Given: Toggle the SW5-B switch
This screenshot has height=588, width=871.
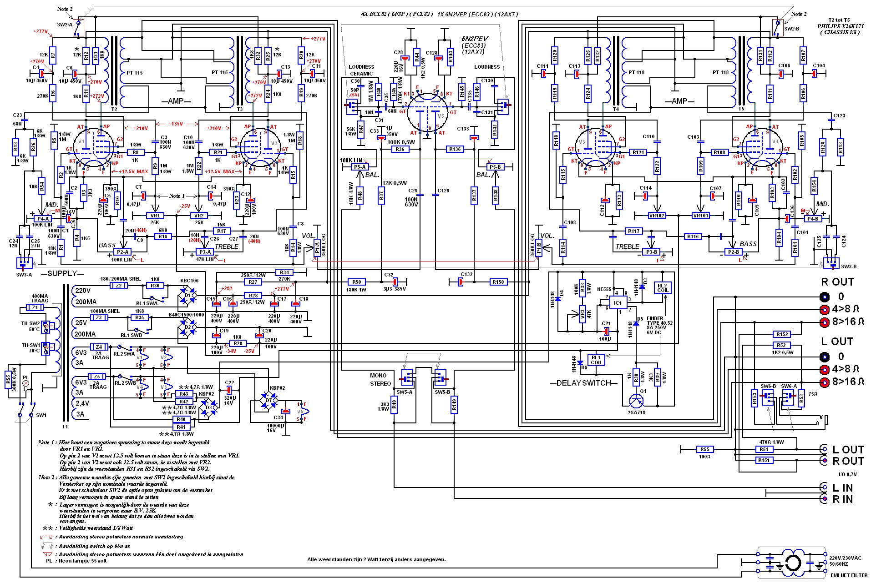Looking at the screenshot, I should click(x=441, y=378).
